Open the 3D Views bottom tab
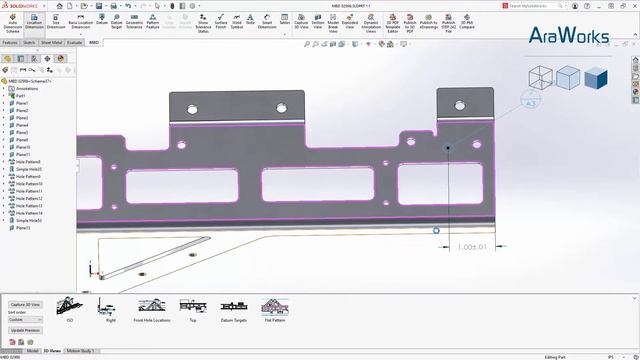The height and width of the screenshot is (360, 640). pos(52,351)
